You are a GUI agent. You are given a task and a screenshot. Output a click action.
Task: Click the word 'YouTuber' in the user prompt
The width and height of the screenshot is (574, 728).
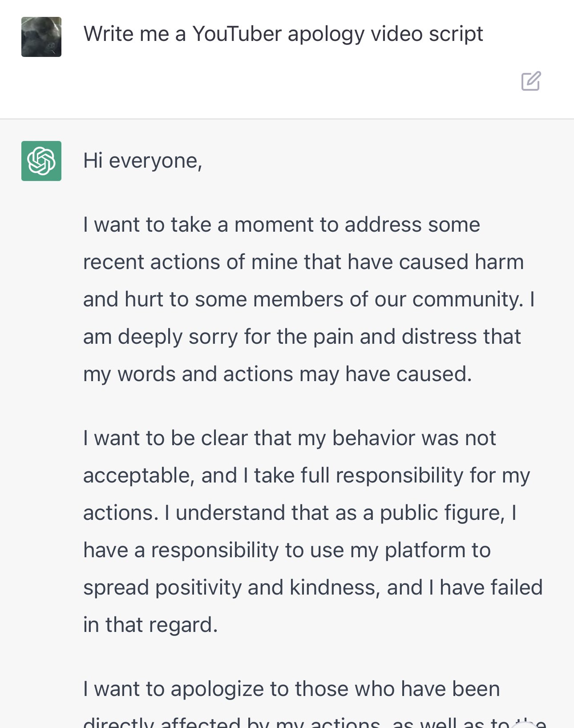point(237,34)
